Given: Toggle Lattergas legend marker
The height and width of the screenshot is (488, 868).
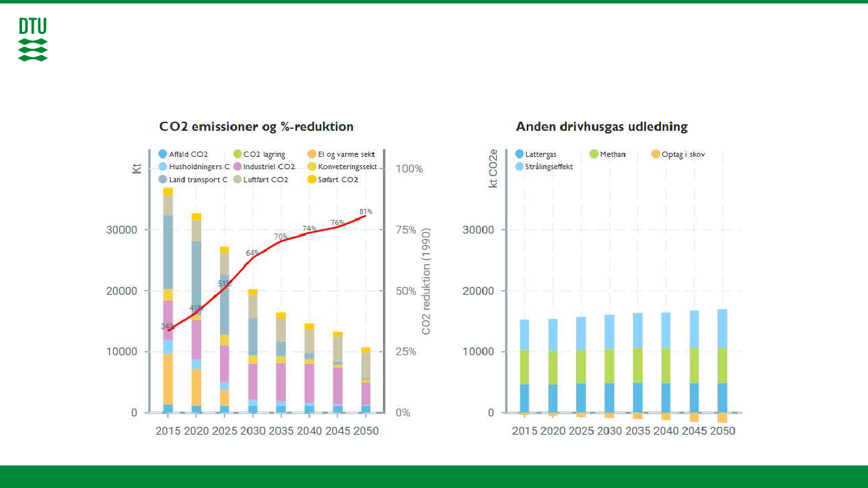Looking at the screenshot, I should pos(519,154).
